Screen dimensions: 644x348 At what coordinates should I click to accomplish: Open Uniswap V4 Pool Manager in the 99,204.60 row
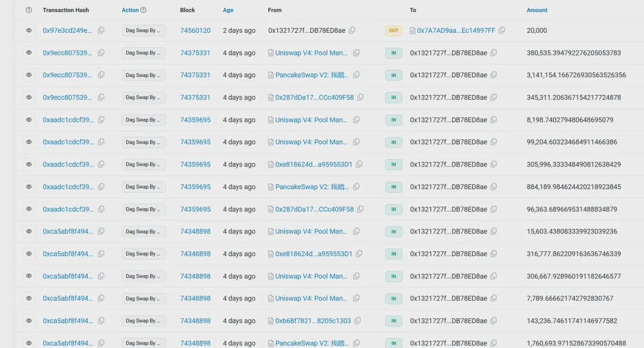coord(311,142)
